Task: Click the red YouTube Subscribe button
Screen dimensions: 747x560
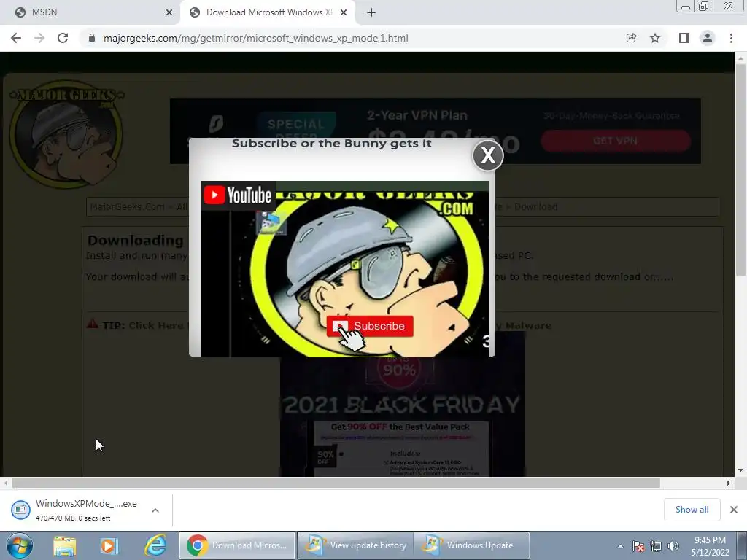Action: [370, 326]
